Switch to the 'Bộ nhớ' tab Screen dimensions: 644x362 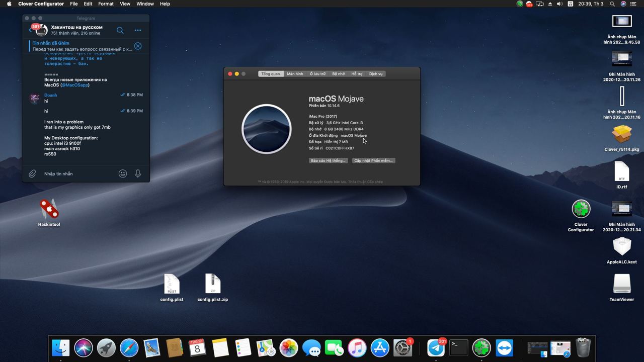pyautogui.click(x=339, y=74)
